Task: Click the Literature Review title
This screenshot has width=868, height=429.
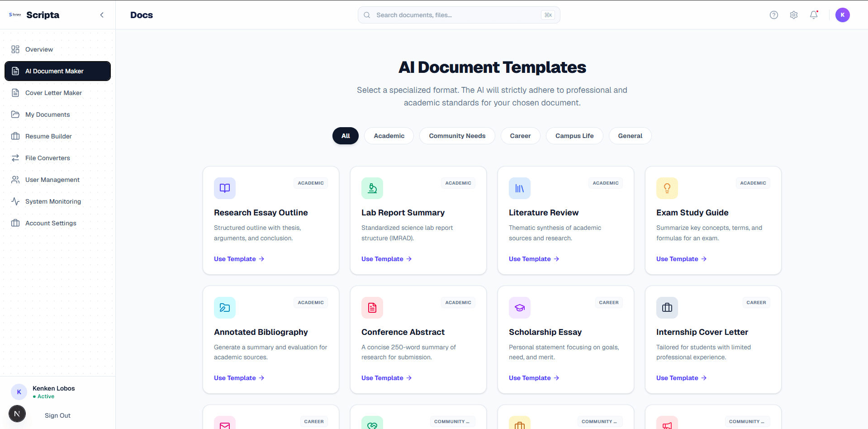Action: 544,213
